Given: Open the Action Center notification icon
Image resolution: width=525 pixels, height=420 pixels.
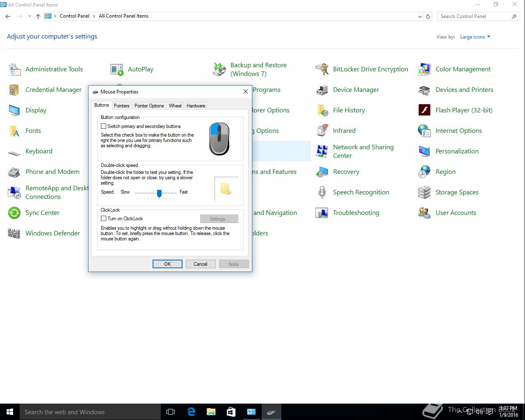Looking at the screenshot, I should pyautogui.click(x=489, y=412).
